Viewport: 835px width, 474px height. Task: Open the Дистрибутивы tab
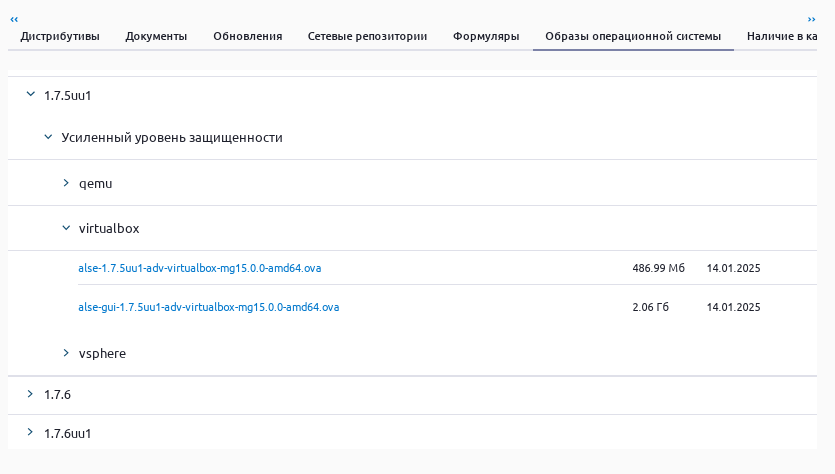click(x=60, y=36)
